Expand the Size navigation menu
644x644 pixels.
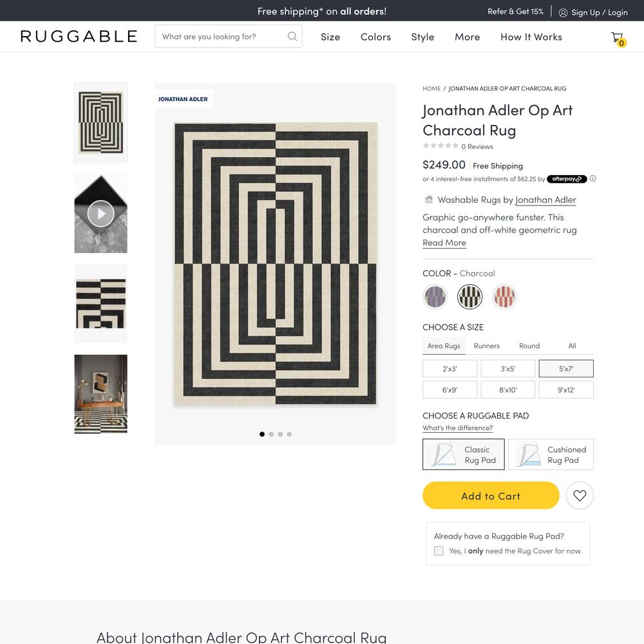[x=330, y=37]
